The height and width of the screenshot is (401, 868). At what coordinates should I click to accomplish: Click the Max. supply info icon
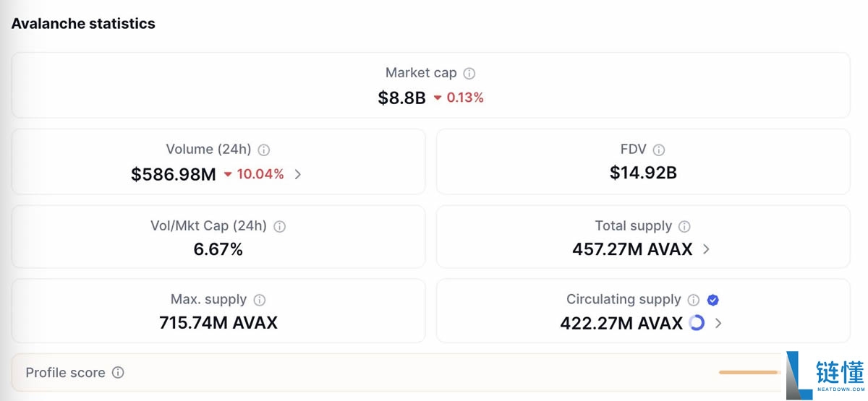point(260,300)
